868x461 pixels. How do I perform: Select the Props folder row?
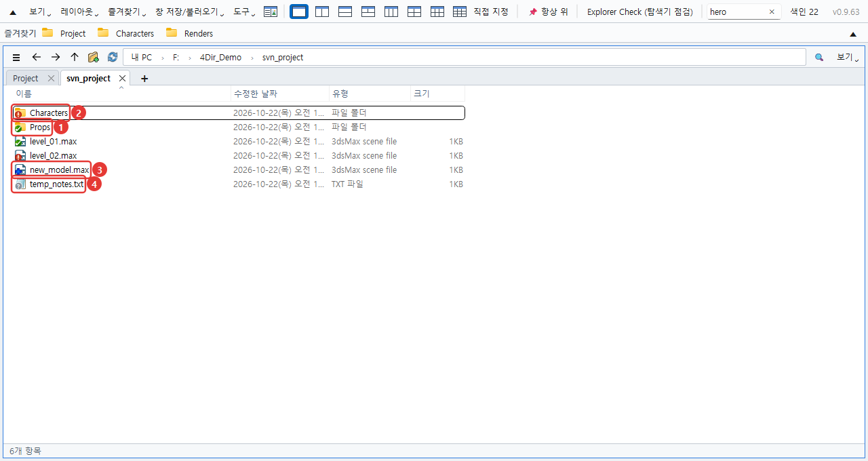click(x=239, y=127)
